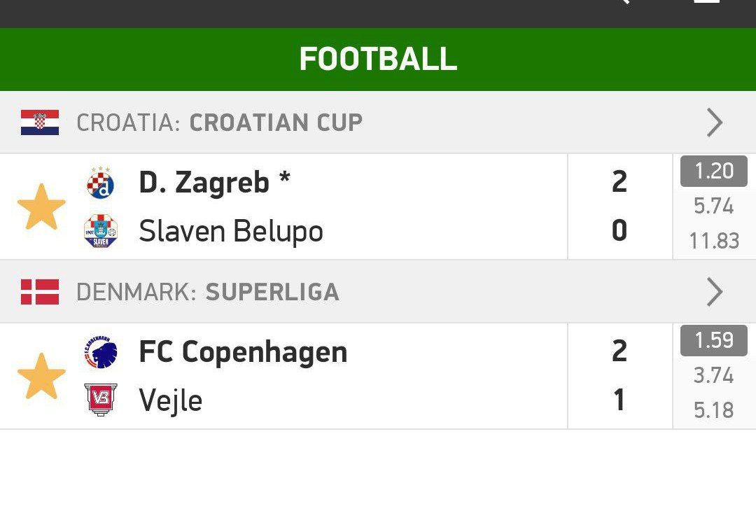Open the SUPERLIGA league header

272,292
